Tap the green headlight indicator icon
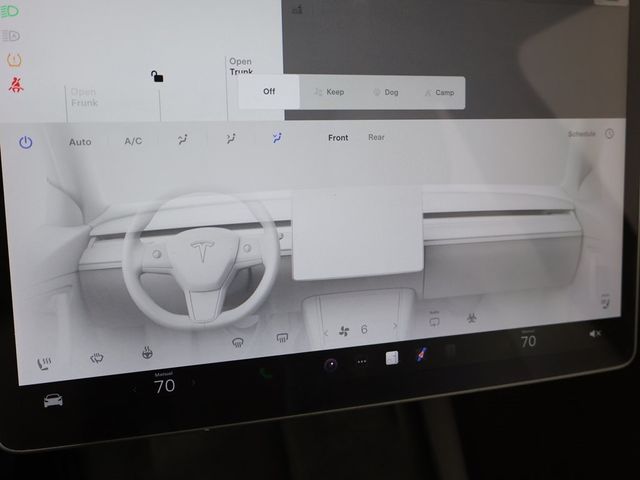The width and height of the screenshot is (640, 480). point(9,11)
